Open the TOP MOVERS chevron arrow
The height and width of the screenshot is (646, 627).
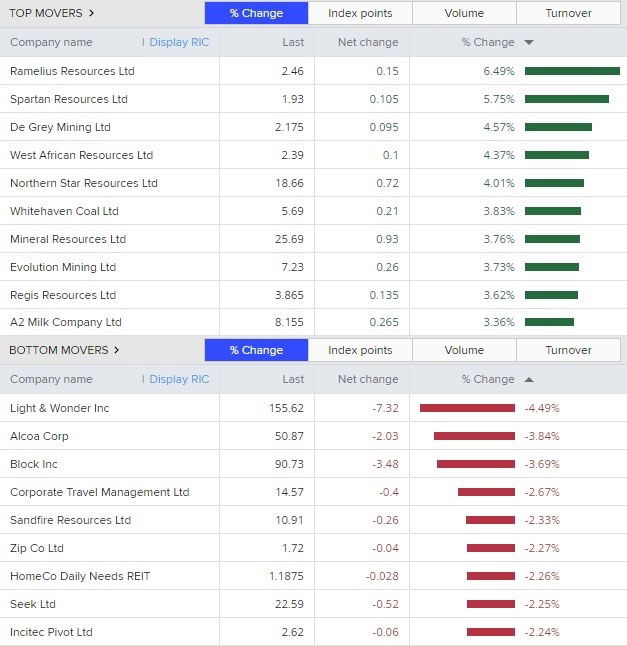tap(91, 13)
